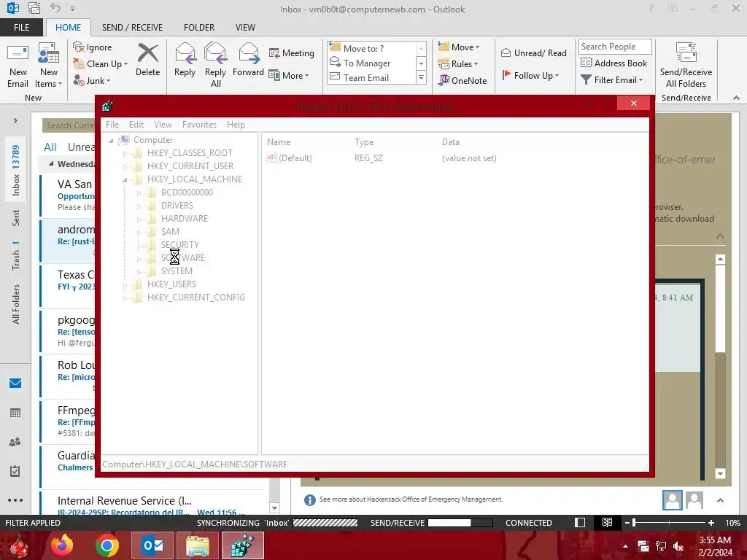The height and width of the screenshot is (560, 747).
Task: Click the Delete icon in the ribbon
Action: coord(147,61)
